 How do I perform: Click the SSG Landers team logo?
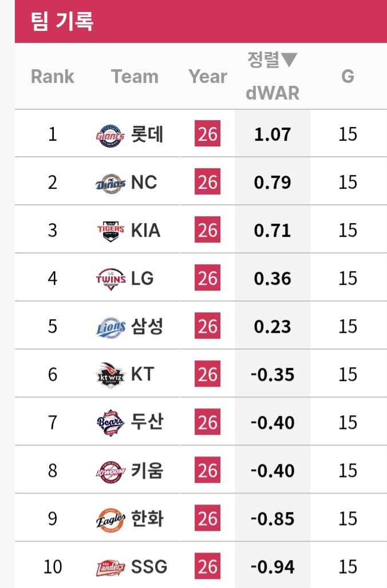110,567
